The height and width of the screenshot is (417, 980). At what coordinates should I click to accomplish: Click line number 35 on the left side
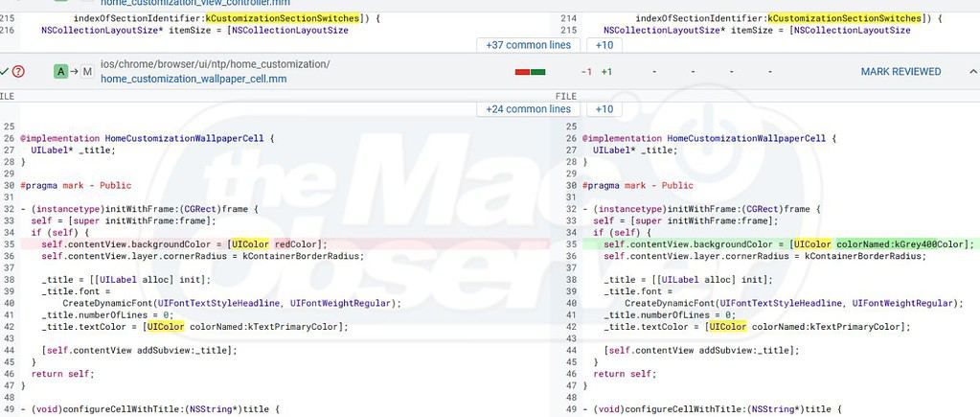(9, 244)
